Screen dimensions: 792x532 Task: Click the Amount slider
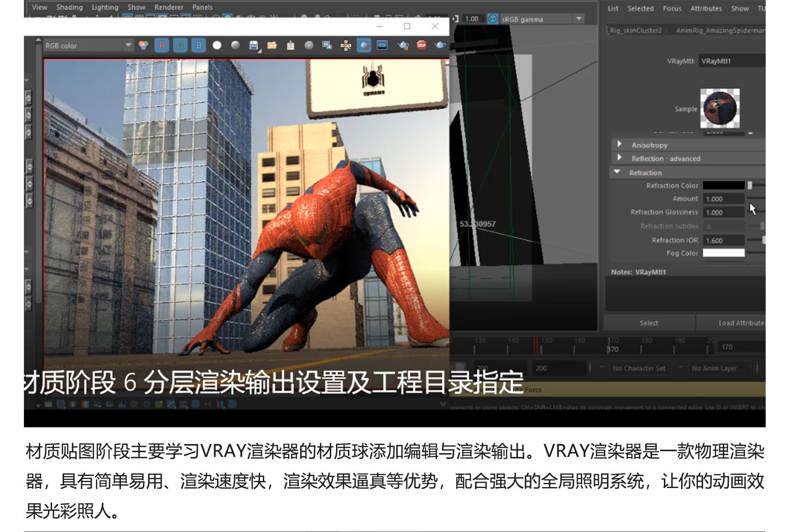(756, 197)
